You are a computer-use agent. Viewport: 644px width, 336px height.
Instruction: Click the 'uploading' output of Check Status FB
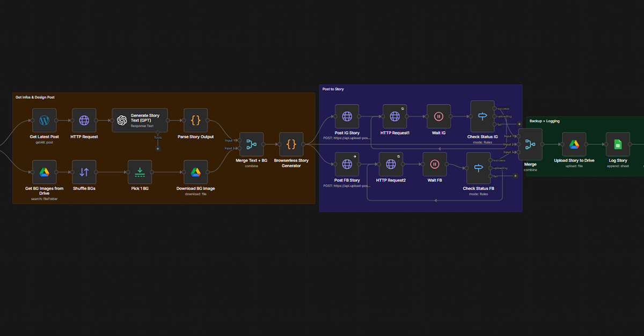[501, 168]
